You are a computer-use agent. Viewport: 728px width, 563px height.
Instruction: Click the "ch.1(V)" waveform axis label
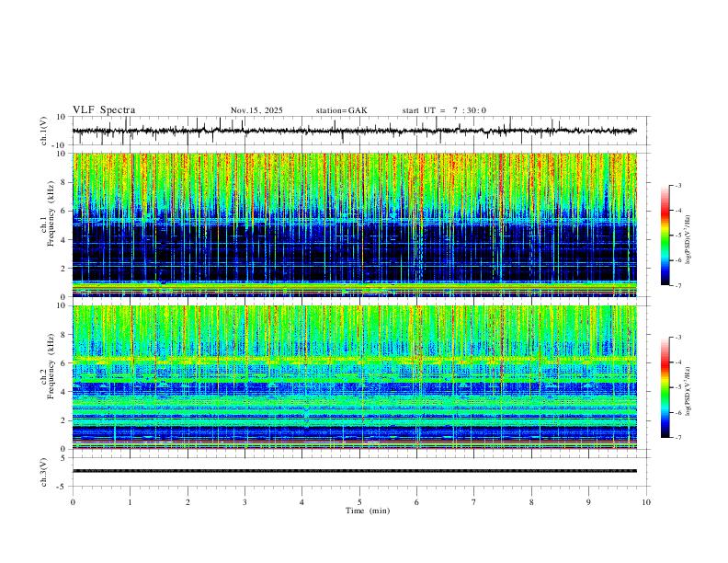click(x=44, y=131)
